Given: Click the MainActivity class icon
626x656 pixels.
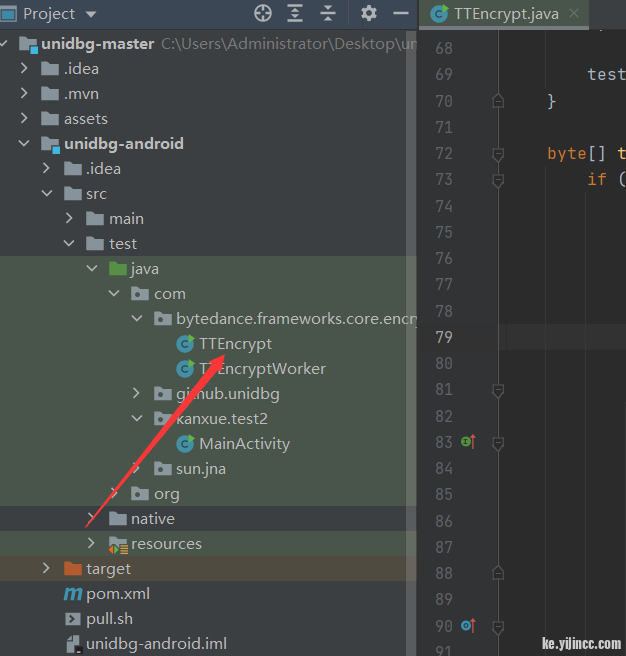Looking at the screenshot, I should 185,443.
